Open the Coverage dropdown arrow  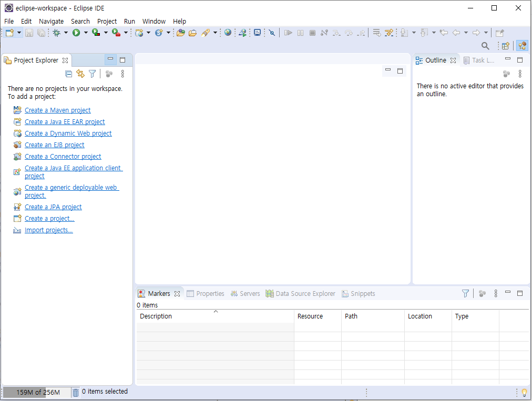(106, 33)
